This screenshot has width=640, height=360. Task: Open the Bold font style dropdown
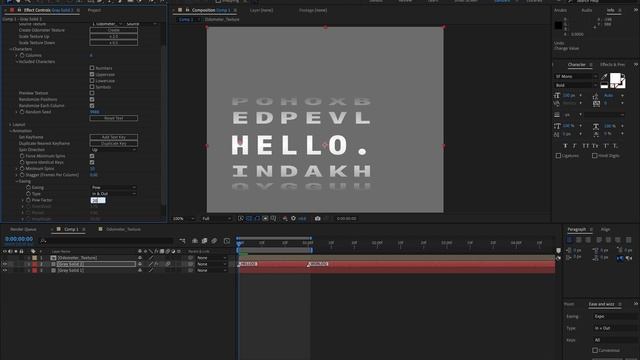(576, 85)
